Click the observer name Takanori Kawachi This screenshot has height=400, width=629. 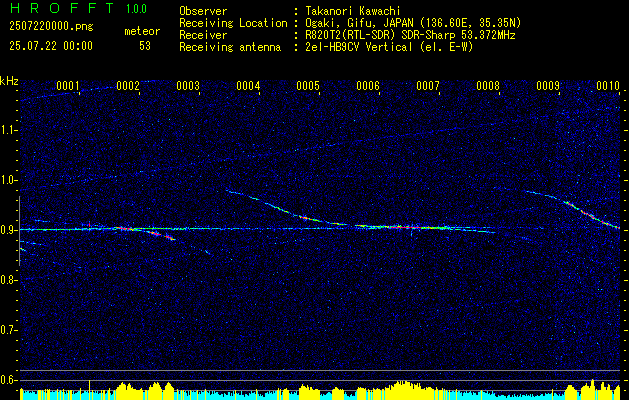353,11
